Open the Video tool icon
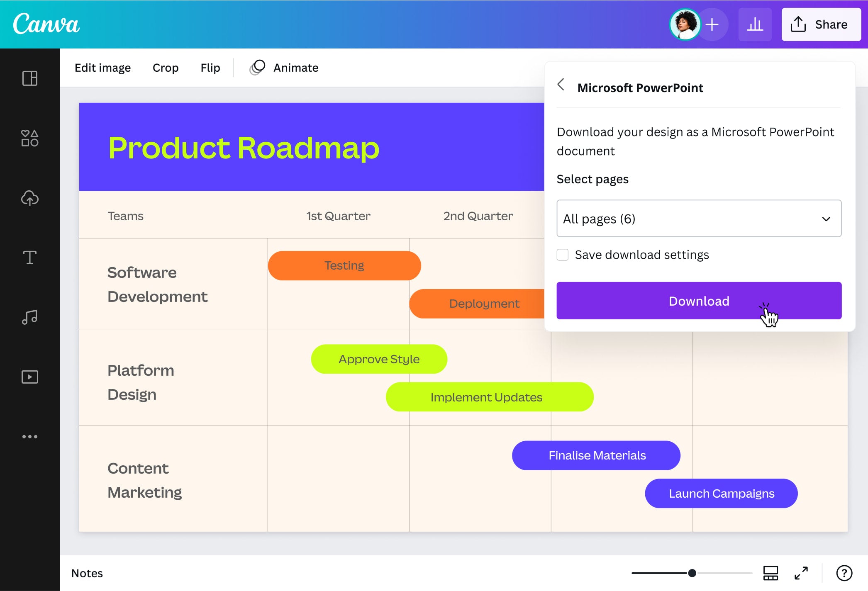Screen dimensions: 868x591 (x=30, y=376)
